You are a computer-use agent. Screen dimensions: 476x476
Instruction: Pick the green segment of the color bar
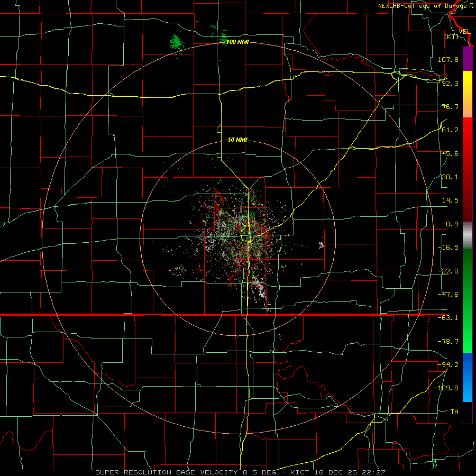(467, 300)
